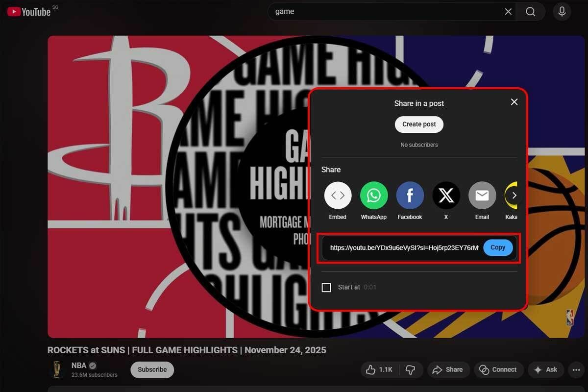Share the video on X
The height and width of the screenshot is (392, 588).
click(446, 196)
